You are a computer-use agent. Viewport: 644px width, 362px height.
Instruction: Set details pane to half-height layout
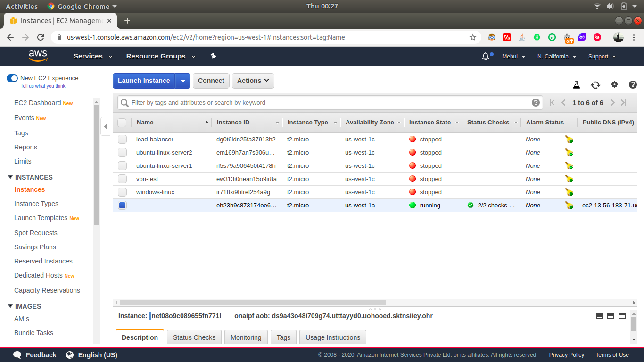(x=611, y=316)
